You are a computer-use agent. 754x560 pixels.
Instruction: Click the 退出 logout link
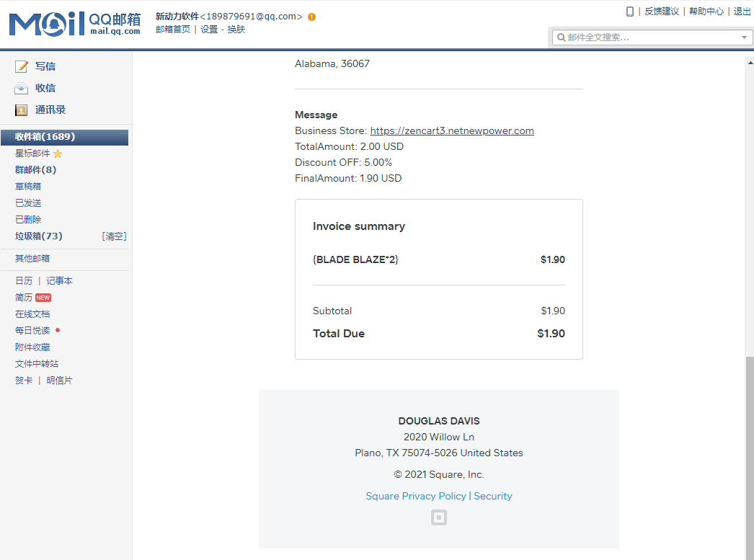pyautogui.click(x=742, y=12)
